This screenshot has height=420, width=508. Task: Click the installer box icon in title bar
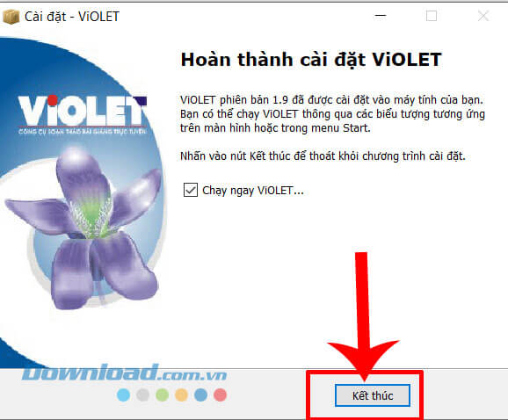[x=11, y=17]
